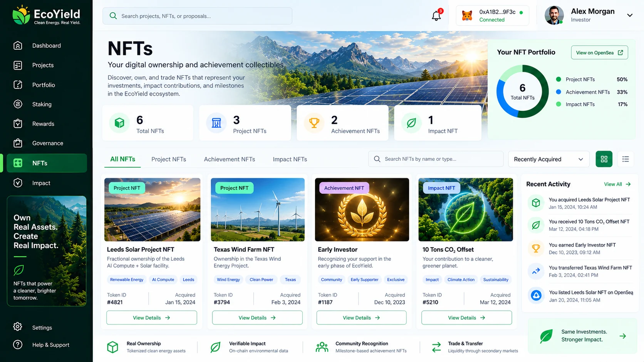This screenshot has height=362, width=644.
Task: Go to Projects in the sidebar
Action: (x=47, y=65)
